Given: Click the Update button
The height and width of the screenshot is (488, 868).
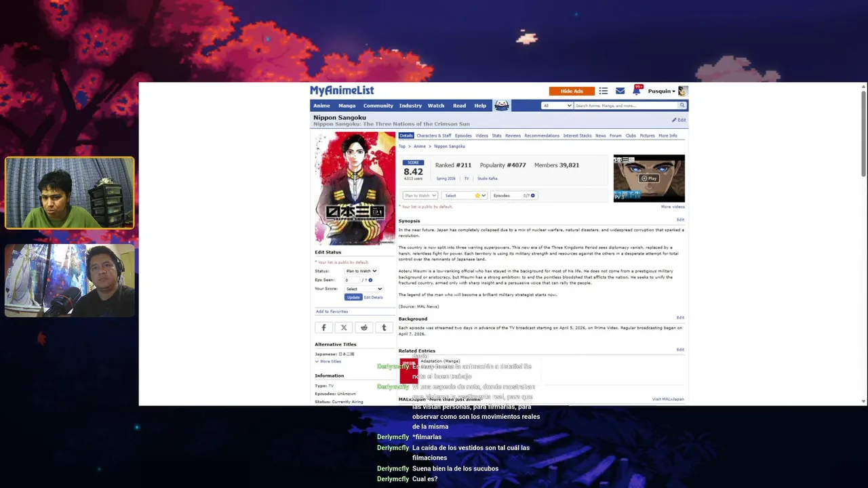Looking at the screenshot, I should point(353,298).
